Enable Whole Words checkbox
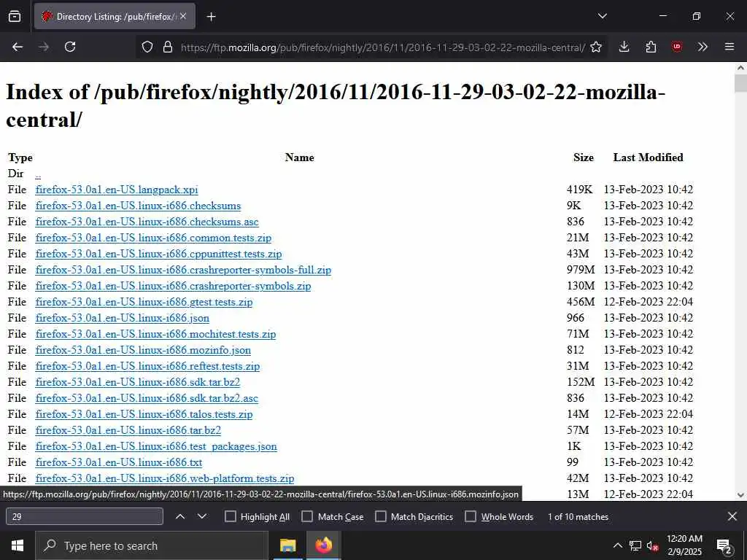 [x=471, y=517]
